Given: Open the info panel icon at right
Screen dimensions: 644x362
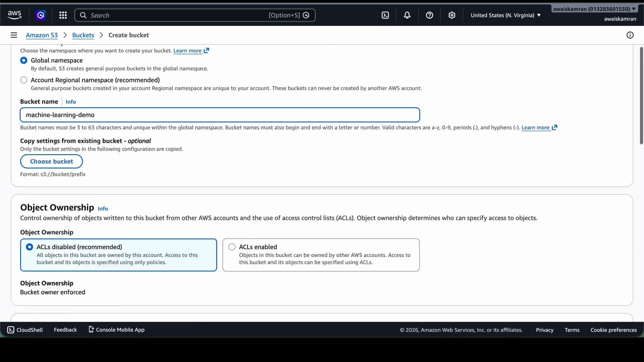Looking at the screenshot, I should point(630,35).
